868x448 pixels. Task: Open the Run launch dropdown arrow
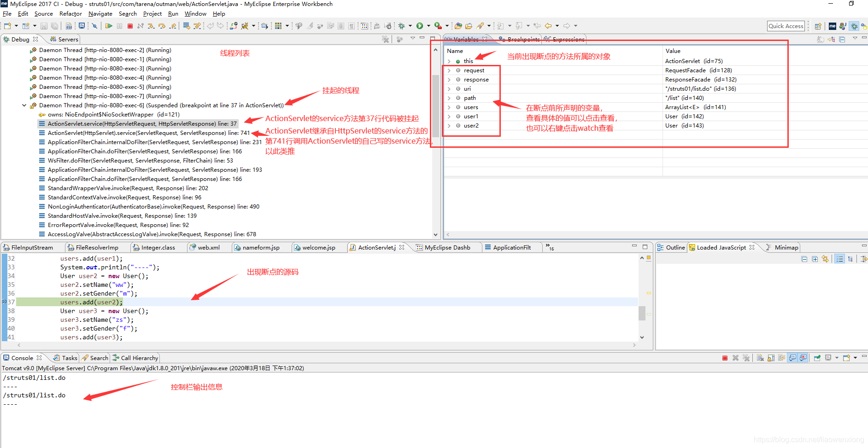[429, 26]
